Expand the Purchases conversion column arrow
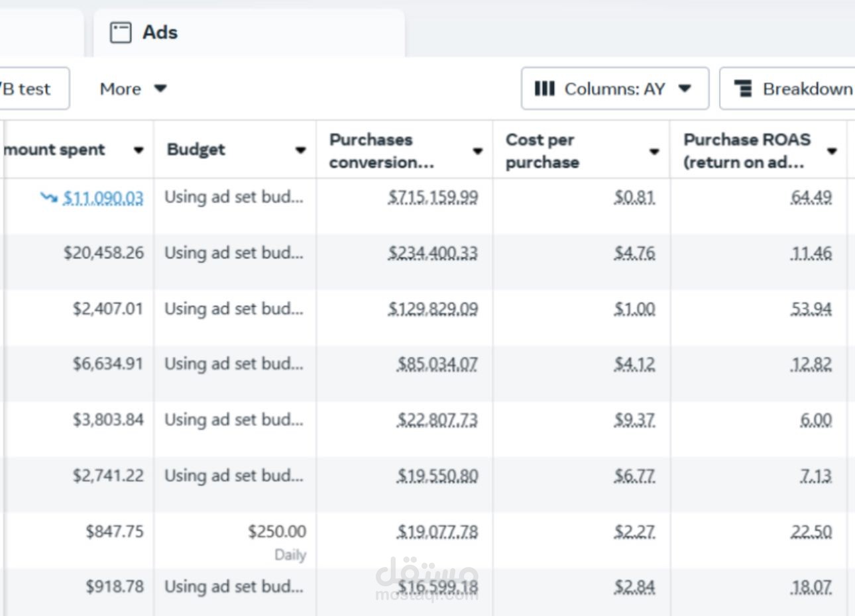Screen dimensions: 855x616 point(477,151)
